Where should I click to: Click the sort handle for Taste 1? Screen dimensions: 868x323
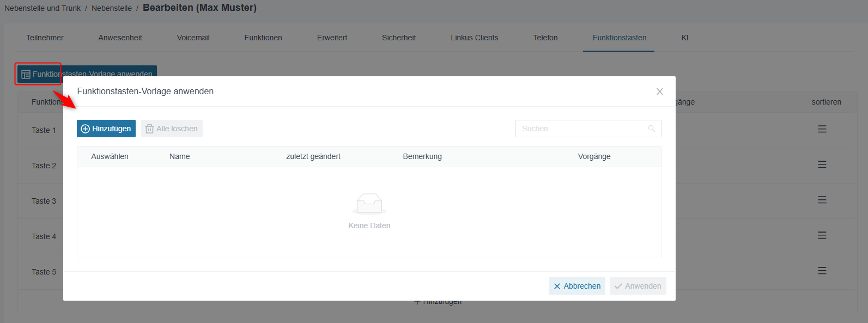tap(822, 129)
